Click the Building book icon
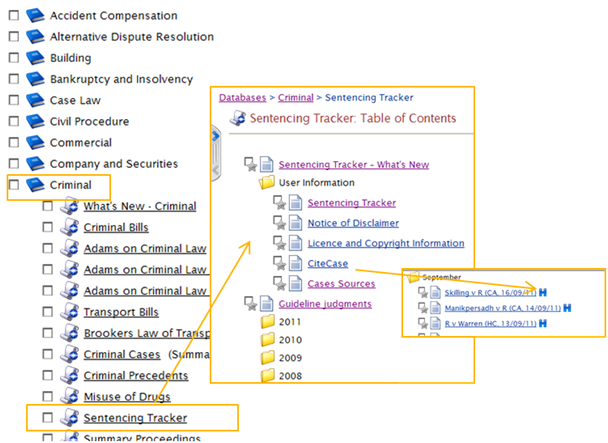 point(35,58)
